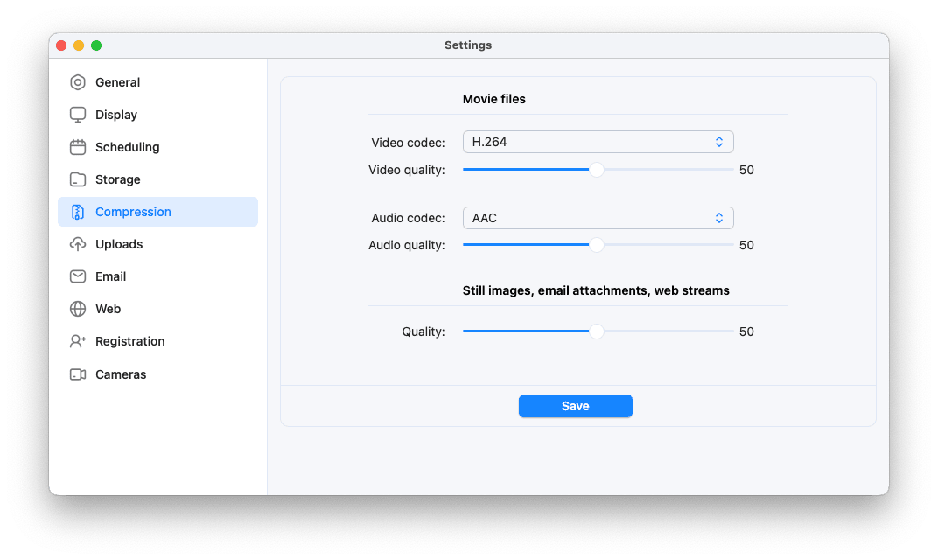Select the Registration person icon

78,340
